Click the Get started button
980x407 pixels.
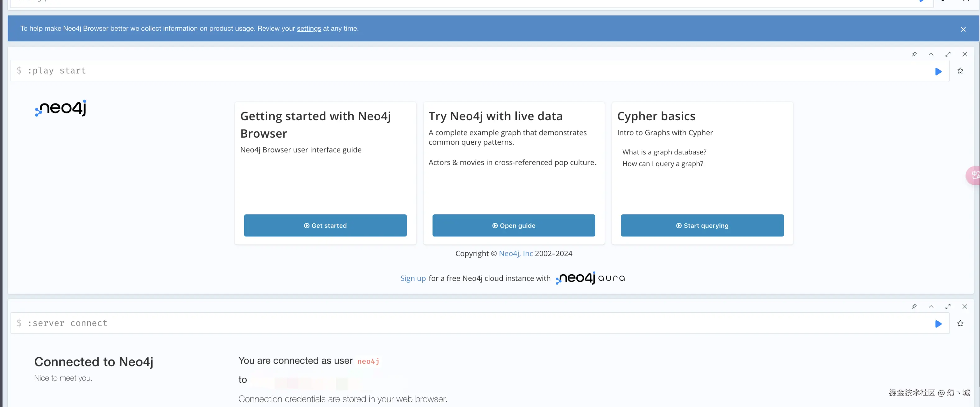[325, 226]
